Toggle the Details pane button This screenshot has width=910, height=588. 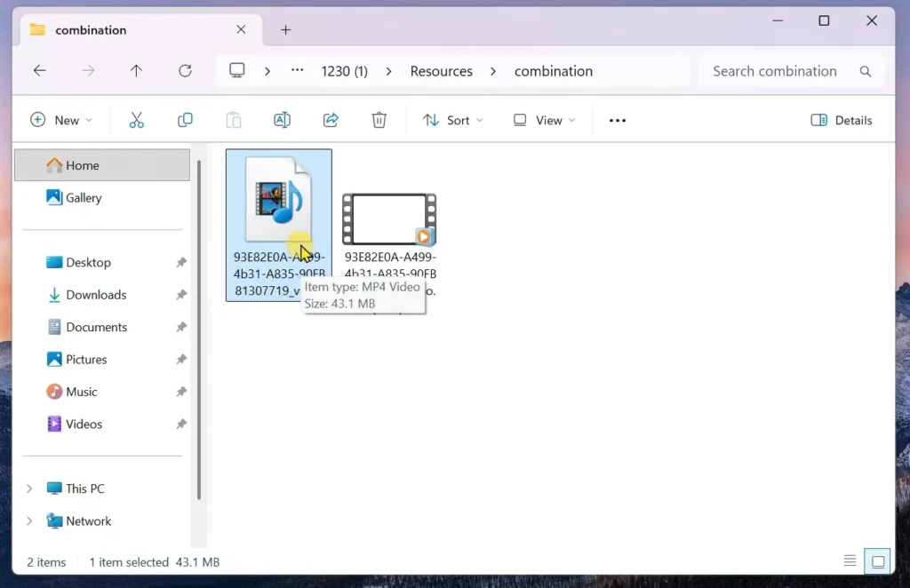(x=840, y=119)
